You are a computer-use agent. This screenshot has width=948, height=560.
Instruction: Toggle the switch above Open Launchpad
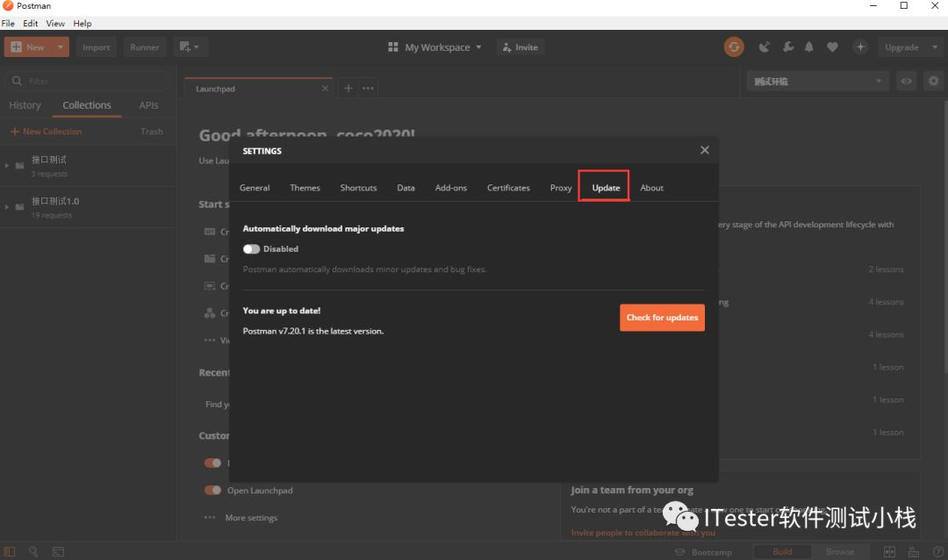[x=212, y=463]
